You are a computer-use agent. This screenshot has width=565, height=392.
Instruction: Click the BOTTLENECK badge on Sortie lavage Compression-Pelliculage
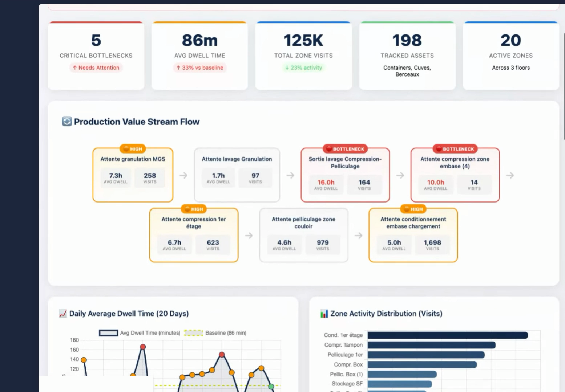tap(345, 149)
